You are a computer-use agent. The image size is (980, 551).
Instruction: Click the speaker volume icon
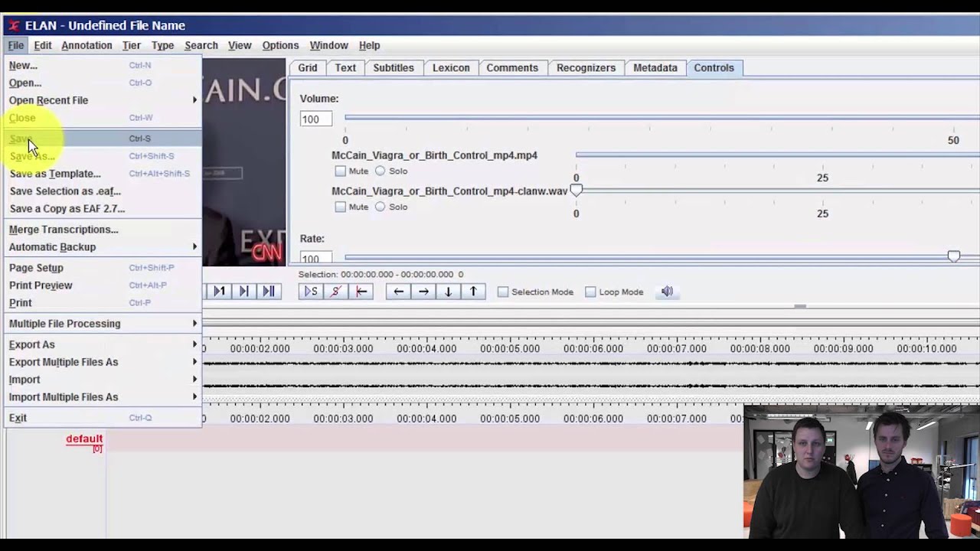[667, 292]
